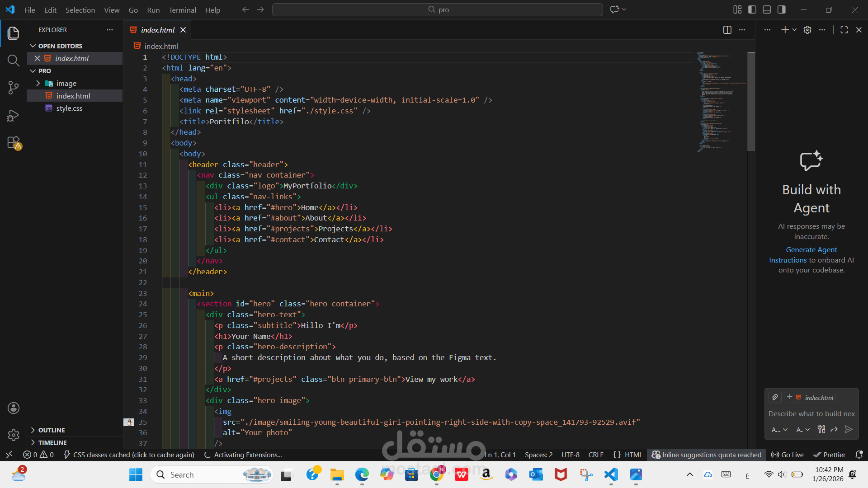The height and width of the screenshot is (488, 868).
Task: Open the Search view in activity bar
Action: [x=14, y=61]
